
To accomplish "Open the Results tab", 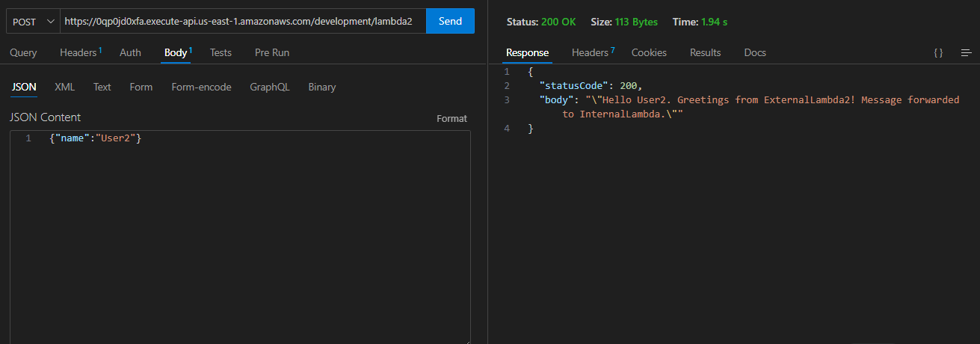I will pyautogui.click(x=705, y=52).
